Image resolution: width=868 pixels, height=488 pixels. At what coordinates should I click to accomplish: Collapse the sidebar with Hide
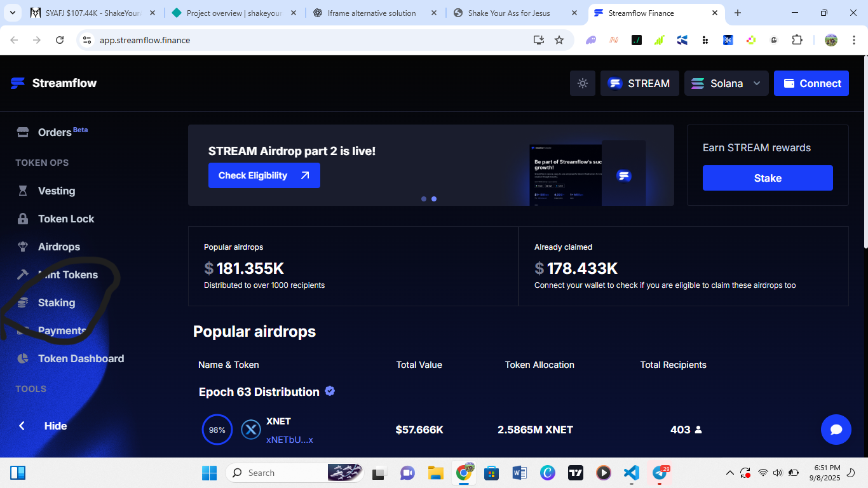[55, 426]
